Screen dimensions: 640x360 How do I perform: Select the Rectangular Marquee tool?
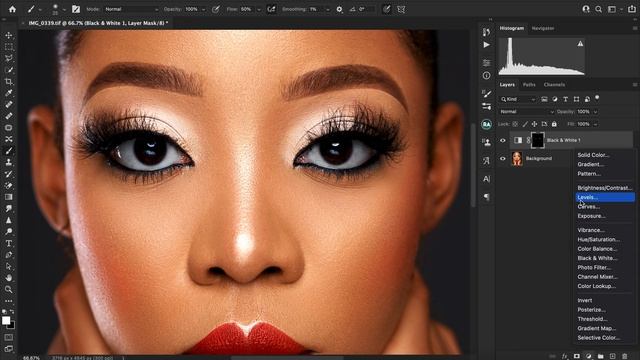coord(9,47)
